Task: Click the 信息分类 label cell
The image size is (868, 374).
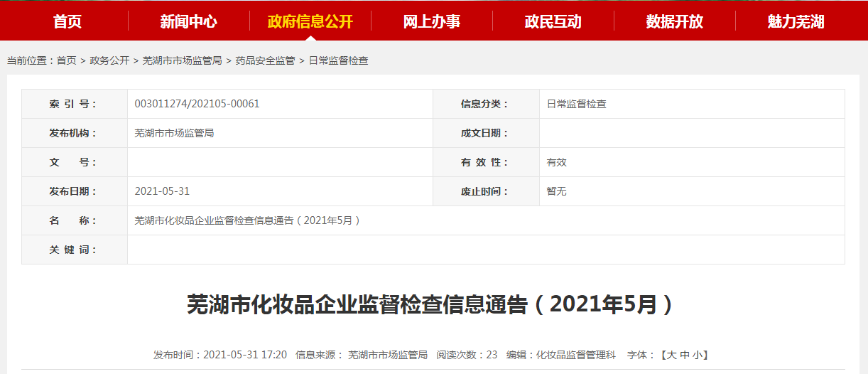Action: (x=487, y=104)
